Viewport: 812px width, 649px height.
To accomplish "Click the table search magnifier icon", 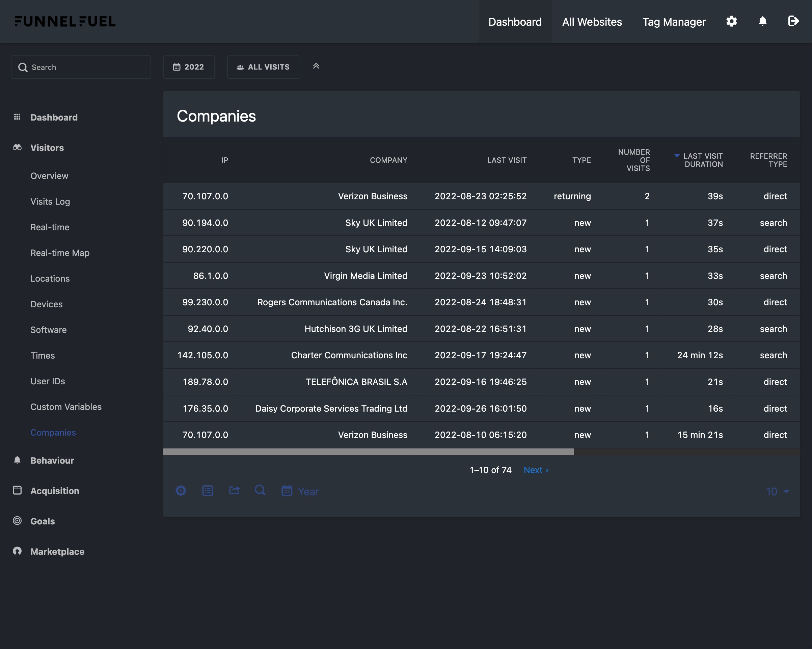I will coord(260,490).
